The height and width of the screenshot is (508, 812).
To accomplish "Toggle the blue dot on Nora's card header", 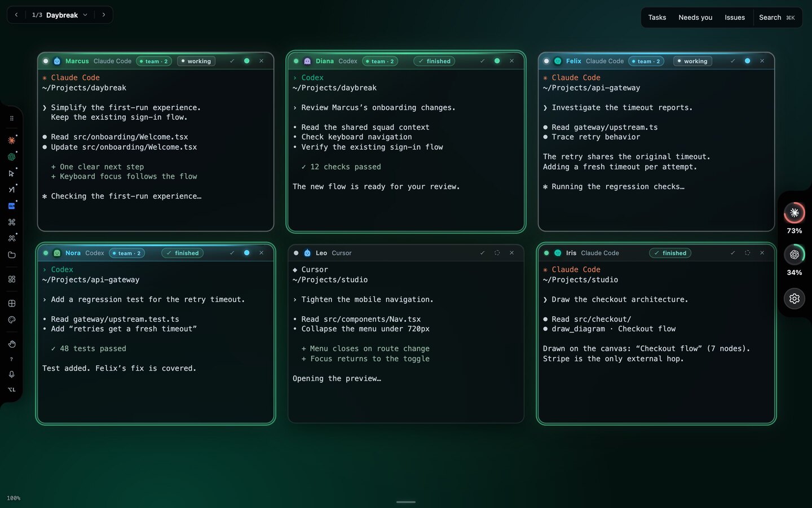I will 246,253.
